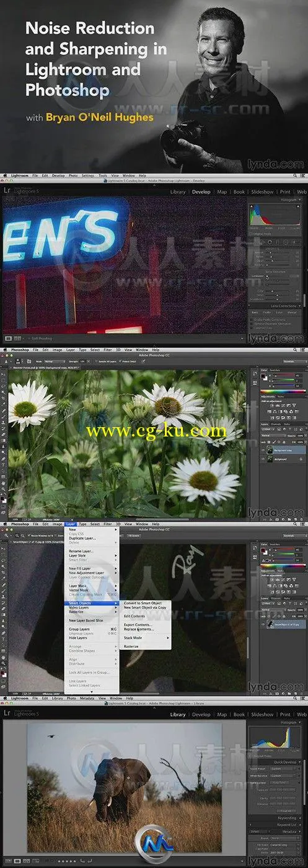This screenshot has height=868, width=308.
Task: Hide the Background copy layer
Action: [263, 450]
